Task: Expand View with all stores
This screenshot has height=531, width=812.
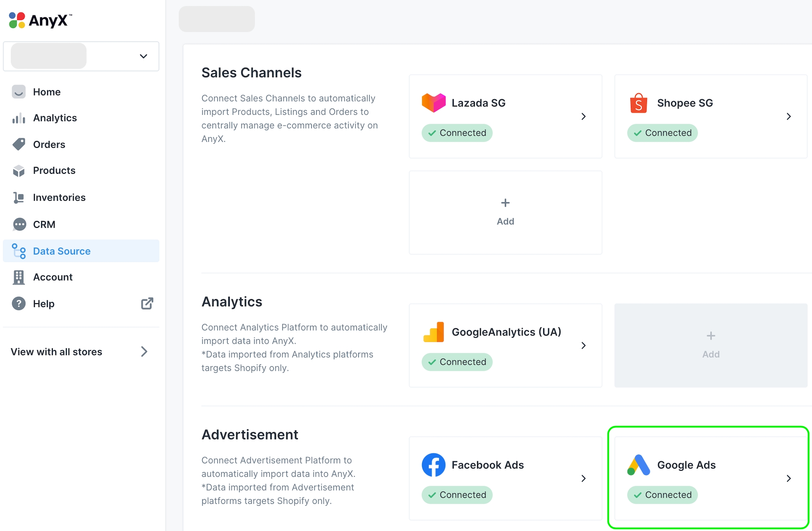Action: click(x=144, y=352)
